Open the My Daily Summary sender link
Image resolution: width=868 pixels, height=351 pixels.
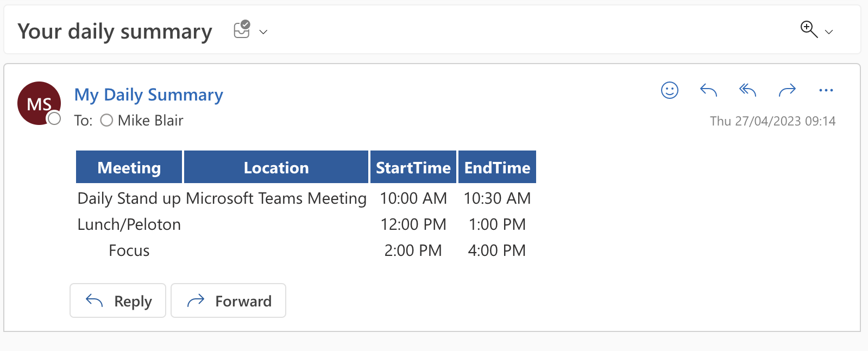point(148,95)
